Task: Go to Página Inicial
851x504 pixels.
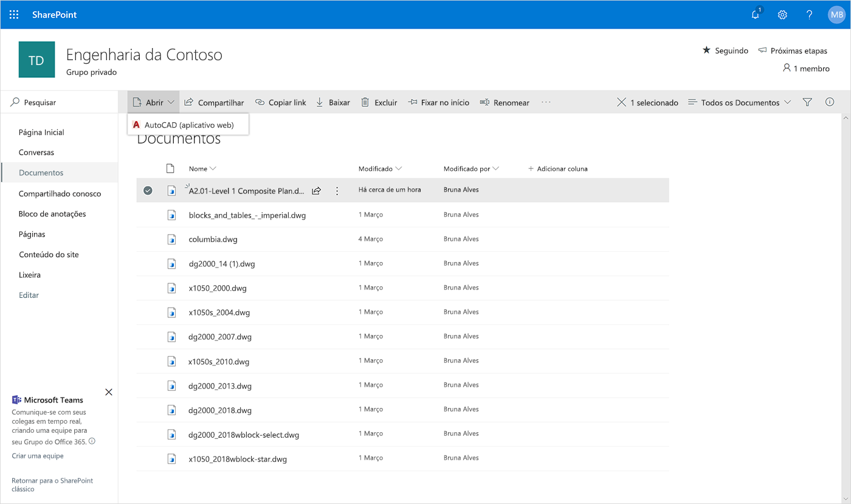Action: 41,132
